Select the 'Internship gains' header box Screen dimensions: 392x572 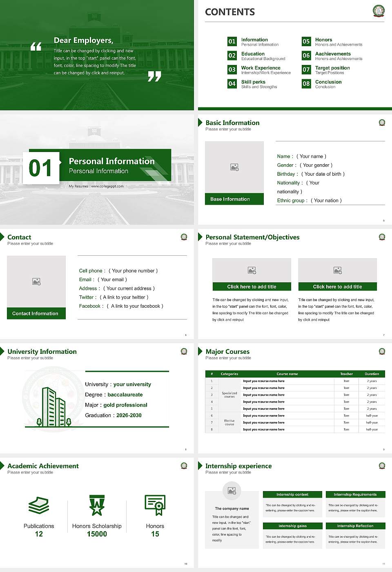click(292, 526)
